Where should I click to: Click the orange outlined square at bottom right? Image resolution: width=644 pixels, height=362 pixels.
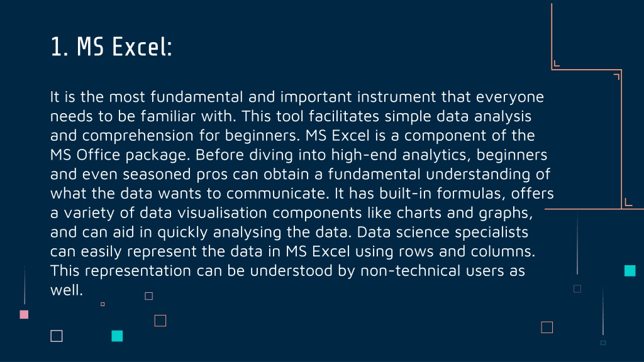[x=547, y=327]
